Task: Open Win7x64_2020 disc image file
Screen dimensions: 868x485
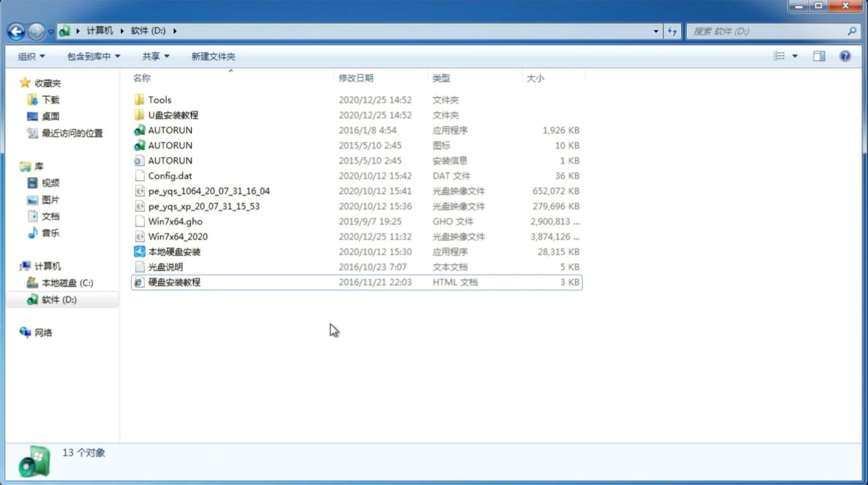Action: pyautogui.click(x=177, y=236)
